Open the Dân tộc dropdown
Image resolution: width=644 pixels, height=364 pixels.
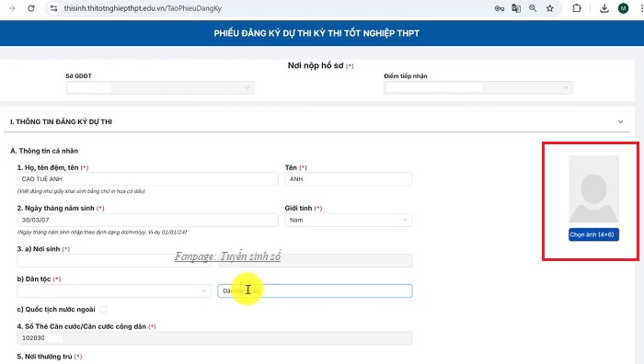coord(114,290)
